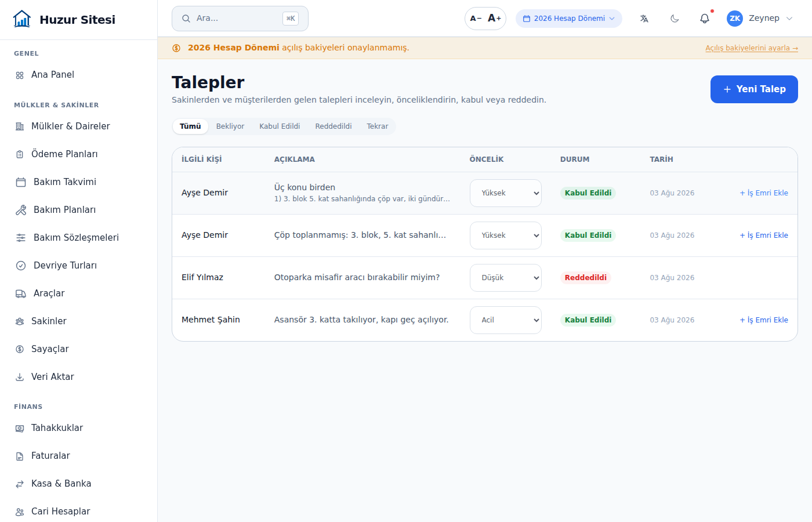Image resolution: width=812 pixels, height=522 pixels.
Task: Click the ÖNCELİK column header
Action: pos(487,159)
